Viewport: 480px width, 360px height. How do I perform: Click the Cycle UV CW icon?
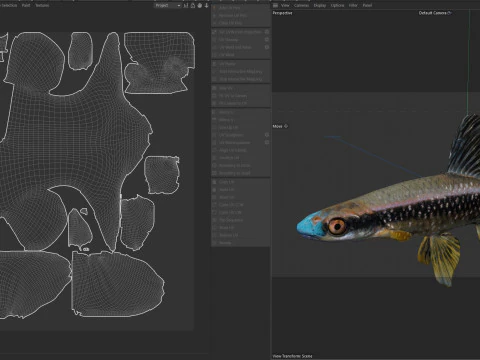[215, 212]
